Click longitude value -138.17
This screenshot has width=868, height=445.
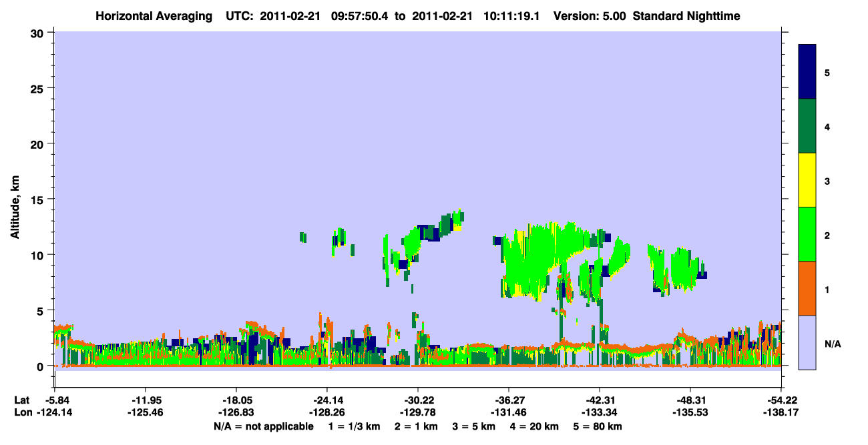coord(781,413)
